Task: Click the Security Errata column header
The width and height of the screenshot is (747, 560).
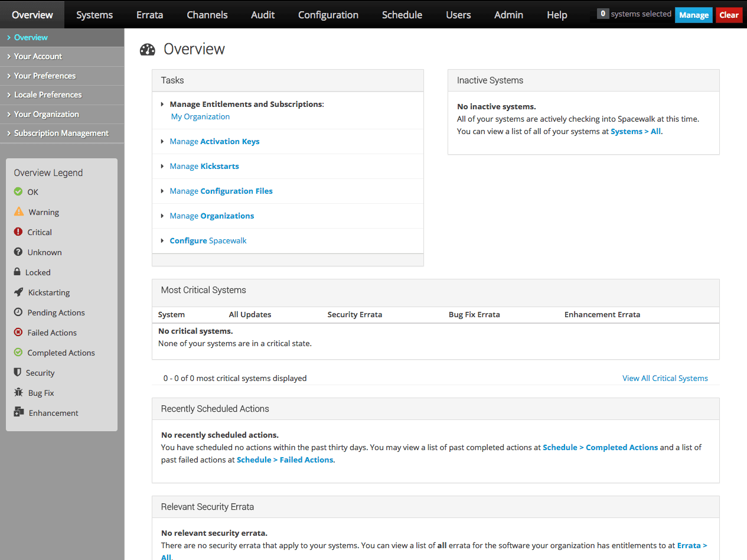Action: [355, 314]
